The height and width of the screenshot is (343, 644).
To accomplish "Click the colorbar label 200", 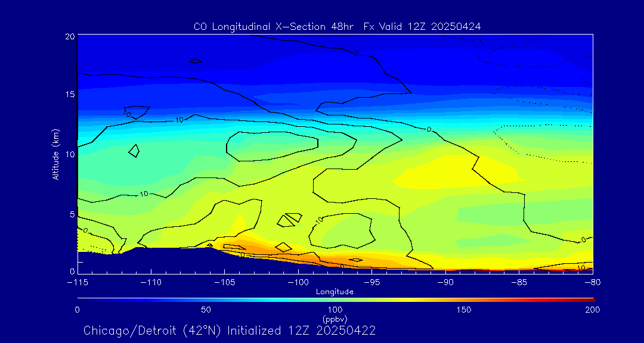I will (x=593, y=310).
